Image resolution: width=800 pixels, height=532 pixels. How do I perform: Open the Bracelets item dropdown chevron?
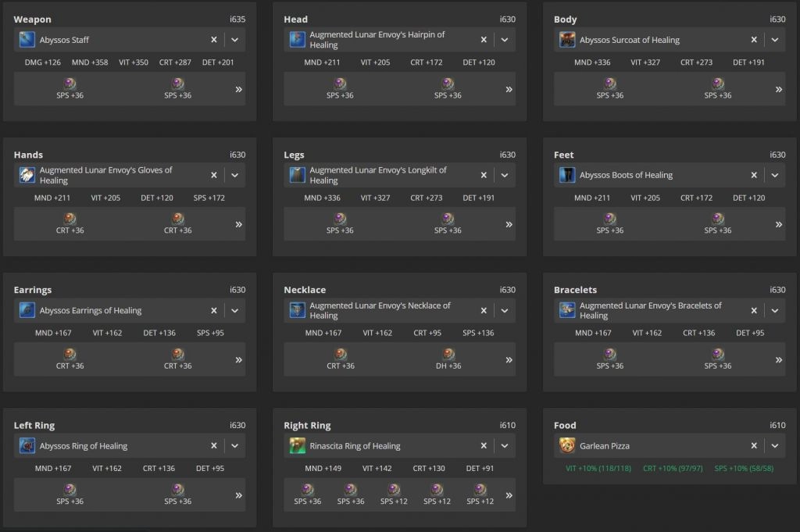[x=774, y=311]
